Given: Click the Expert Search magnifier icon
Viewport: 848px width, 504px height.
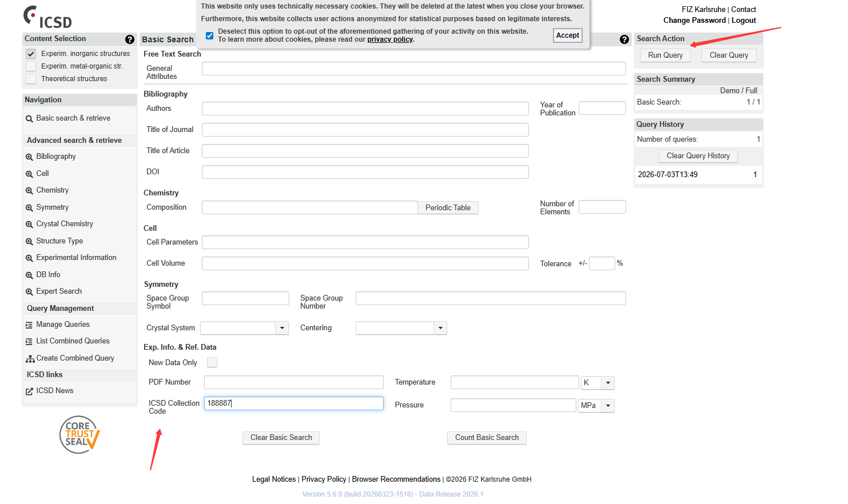Looking at the screenshot, I should pyautogui.click(x=29, y=292).
